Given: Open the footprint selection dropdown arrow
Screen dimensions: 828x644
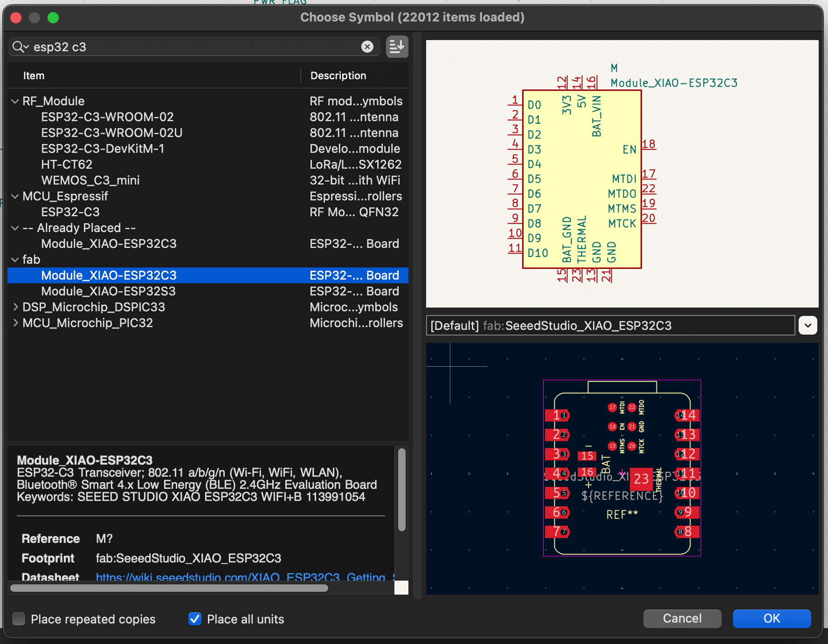Looking at the screenshot, I should click(x=808, y=325).
